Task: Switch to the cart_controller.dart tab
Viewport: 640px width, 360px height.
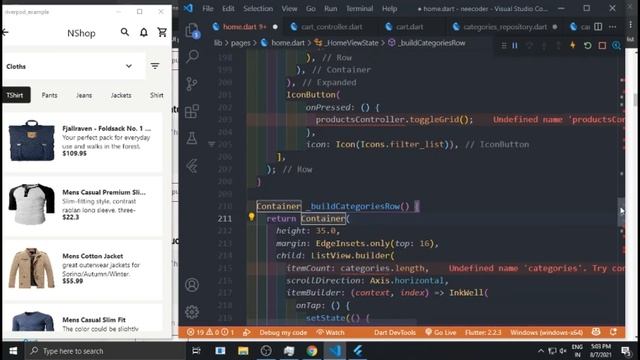Action: pyautogui.click(x=331, y=27)
